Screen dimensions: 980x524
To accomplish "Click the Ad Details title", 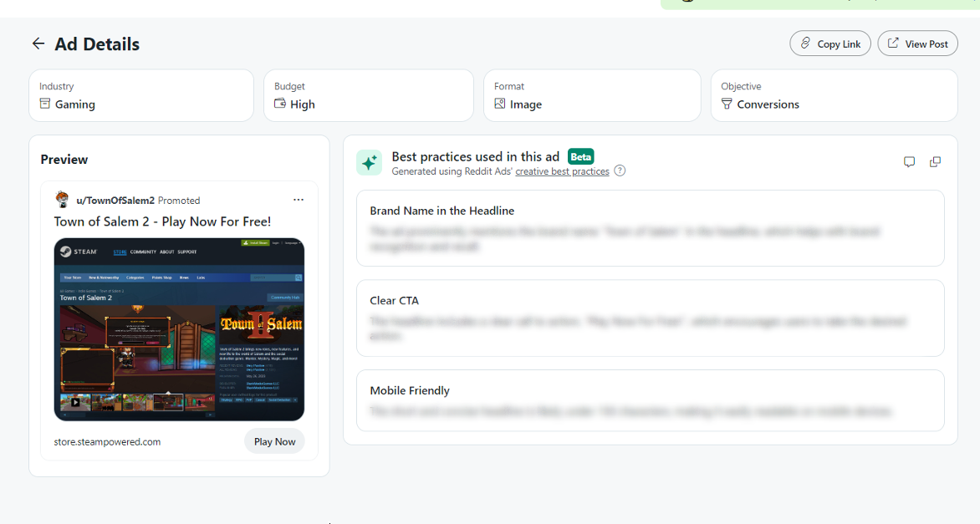I will 97,43.
